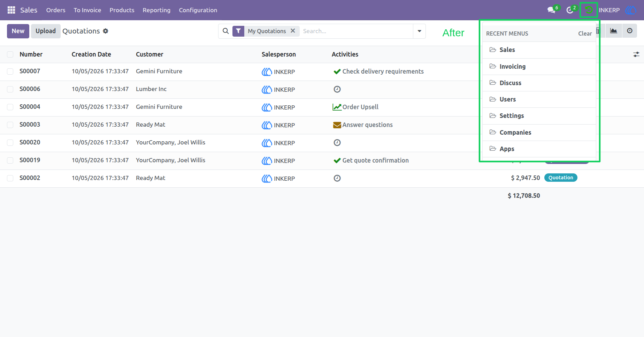Click the search magnifier icon
Image resolution: width=644 pixels, height=337 pixels.
tap(226, 31)
